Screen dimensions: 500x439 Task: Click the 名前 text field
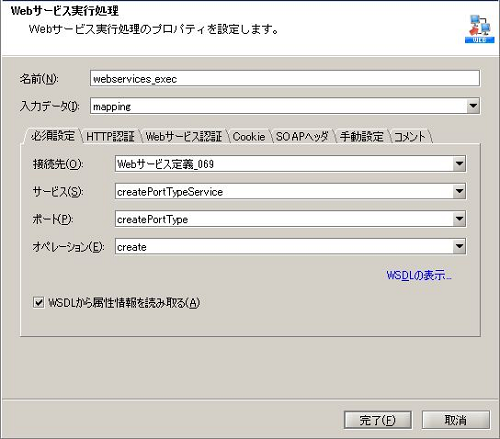(285, 79)
